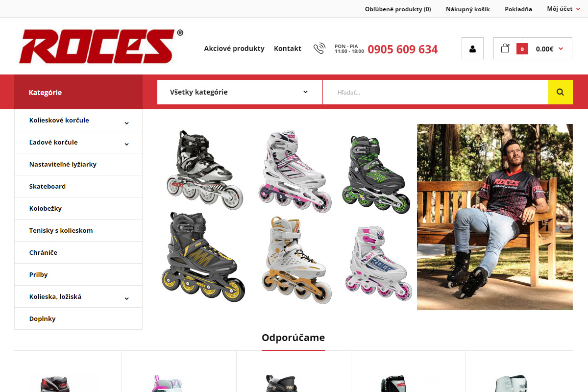The image size is (588, 392).
Task: Click the phone handset icon
Action: click(319, 49)
